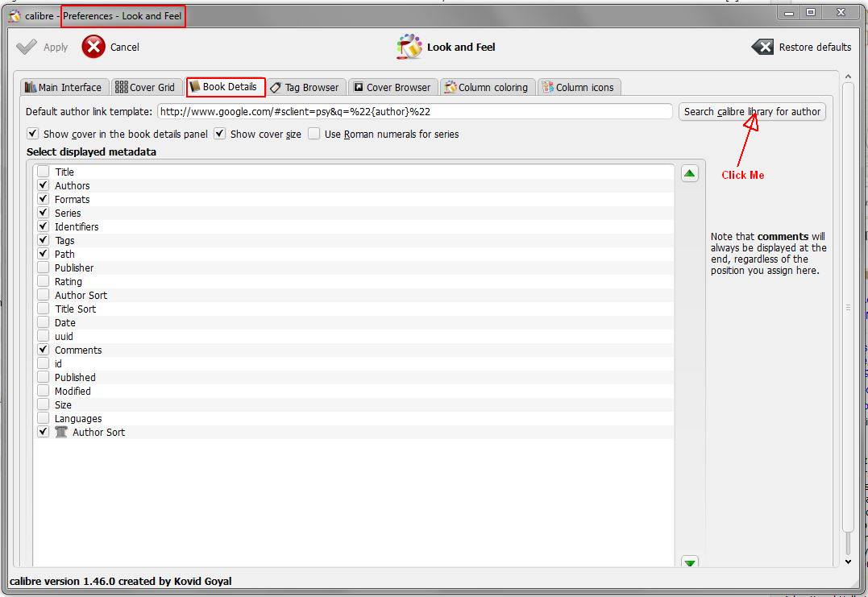Select the Comments row text
Image resolution: width=868 pixels, height=597 pixels.
tap(78, 350)
